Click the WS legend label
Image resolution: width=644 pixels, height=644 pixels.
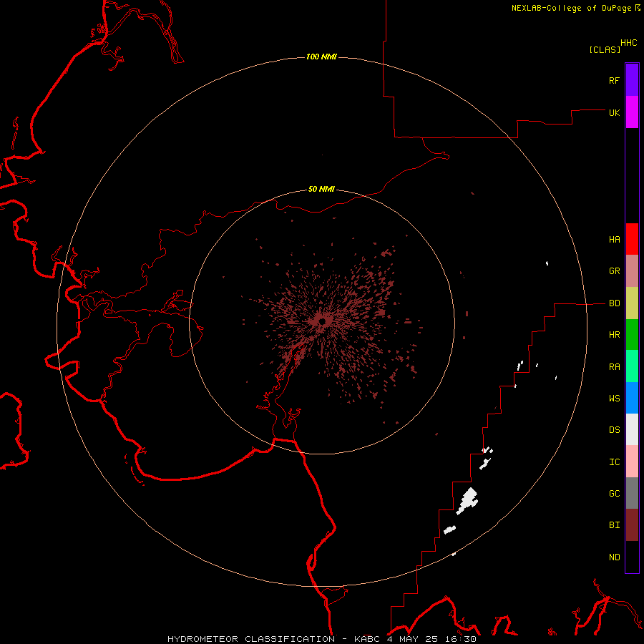[614, 398]
